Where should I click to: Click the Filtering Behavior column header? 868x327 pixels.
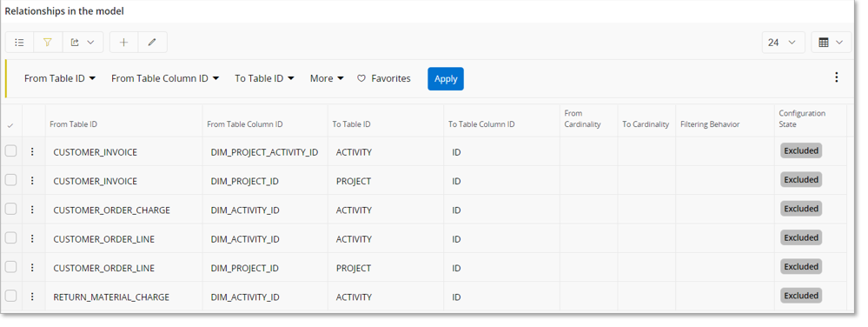point(710,124)
